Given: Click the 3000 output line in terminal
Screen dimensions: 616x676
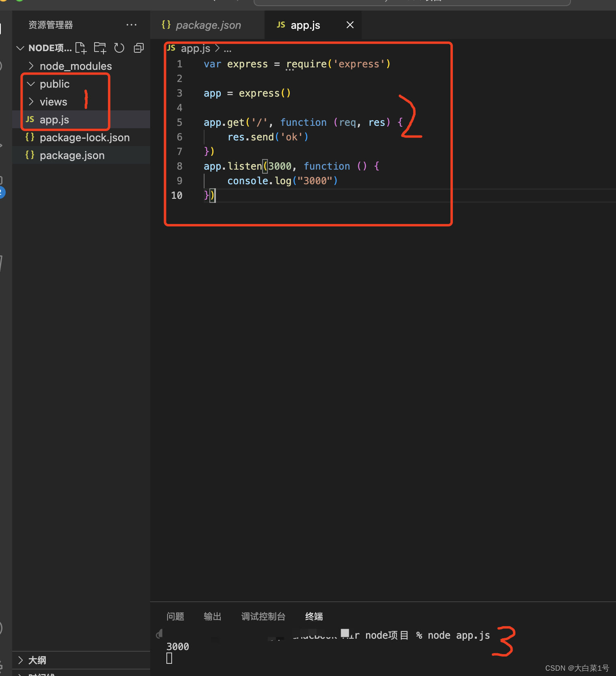Looking at the screenshot, I should [178, 647].
